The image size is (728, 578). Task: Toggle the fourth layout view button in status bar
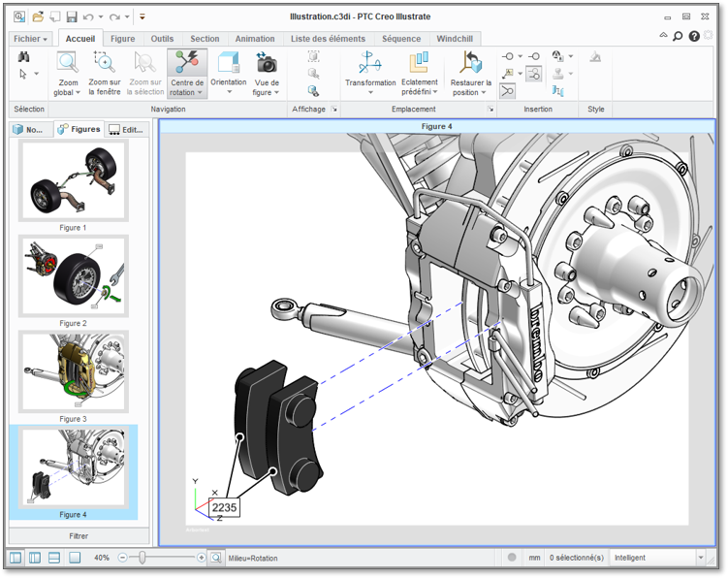[x=74, y=558]
